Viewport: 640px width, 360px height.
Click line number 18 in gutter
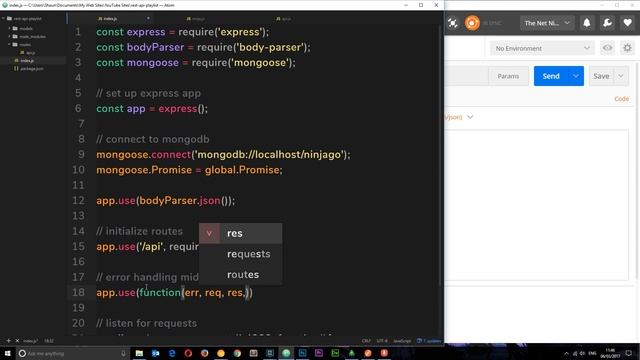78,292
